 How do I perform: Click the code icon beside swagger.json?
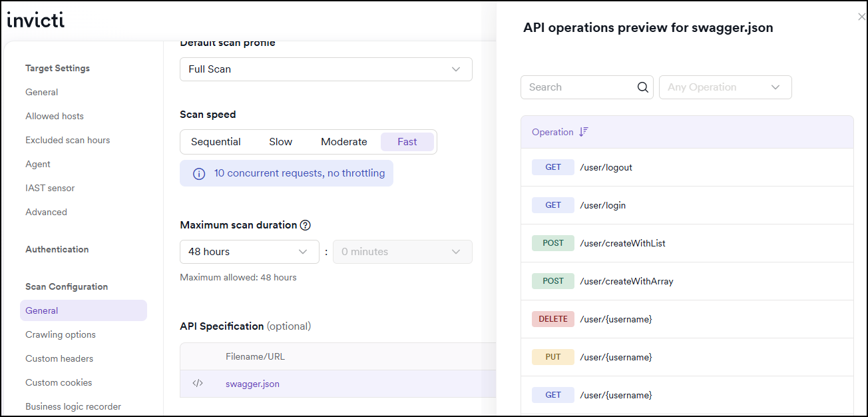(x=197, y=383)
